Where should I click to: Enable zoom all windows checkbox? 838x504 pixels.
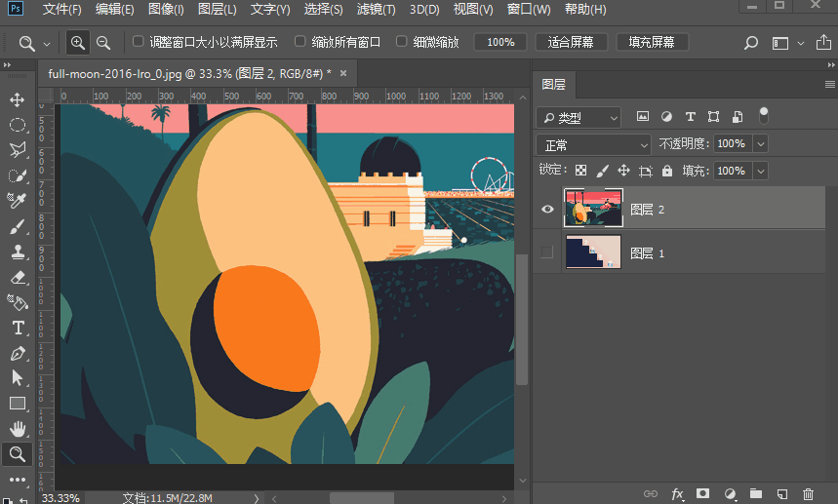click(300, 41)
